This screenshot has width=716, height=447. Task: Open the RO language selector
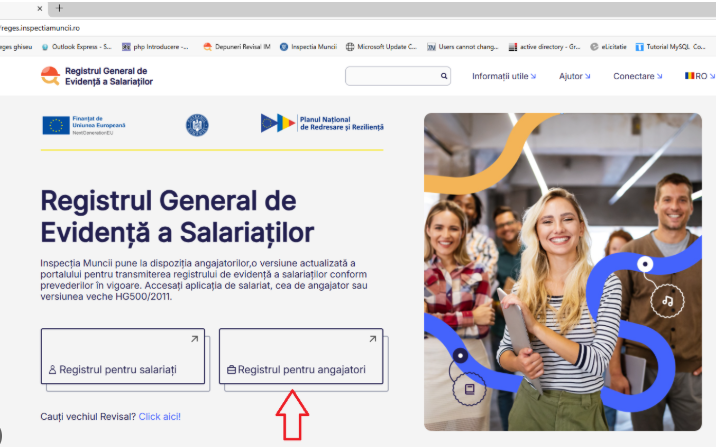coord(700,76)
